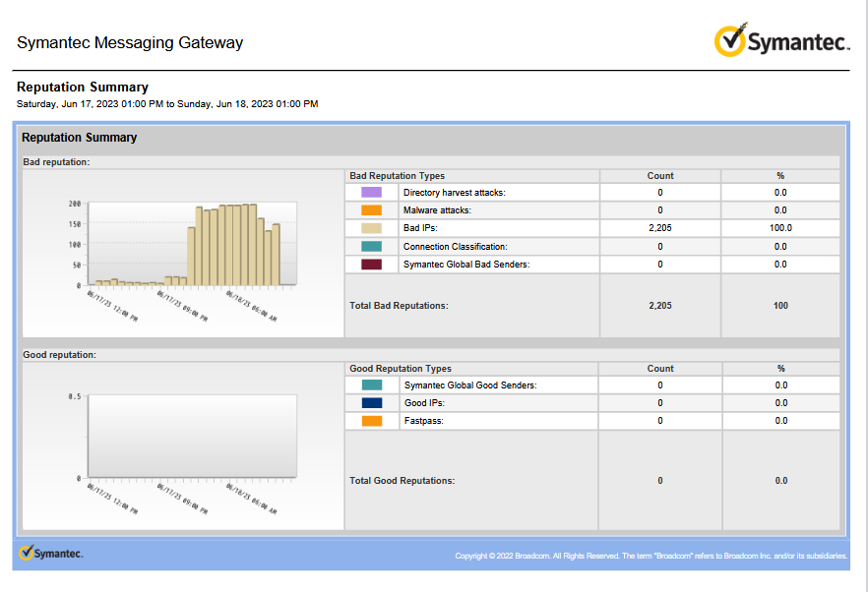Image resolution: width=868 pixels, height=592 pixels.
Task: Click the 'Good Reputation Types' column header
Action: pos(401,369)
